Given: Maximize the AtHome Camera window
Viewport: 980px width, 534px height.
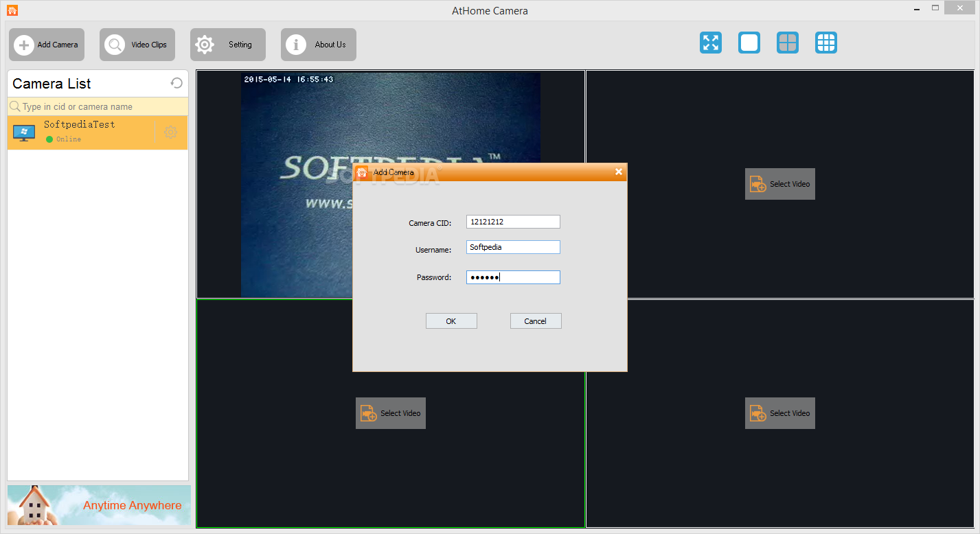Looking at the screenshot, I should point(935,8).
